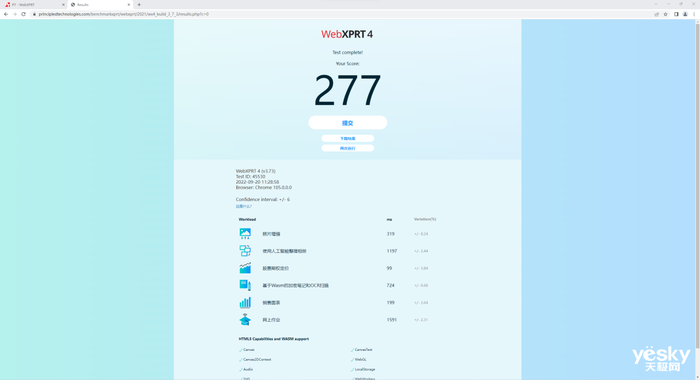The image size is (700, 380).
Task: Switch to the PT - WebXPRT tab
Action: coord(34,4)
